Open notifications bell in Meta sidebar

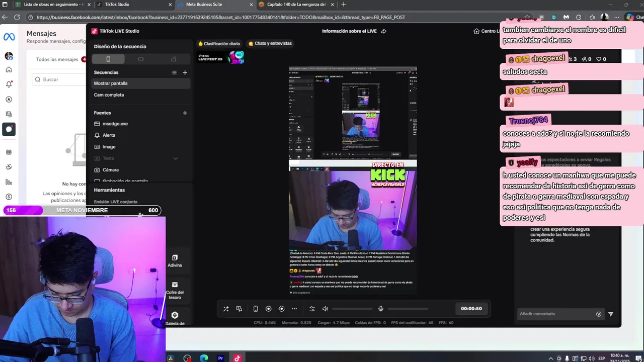pyautogui.click(x=9, y=84)
